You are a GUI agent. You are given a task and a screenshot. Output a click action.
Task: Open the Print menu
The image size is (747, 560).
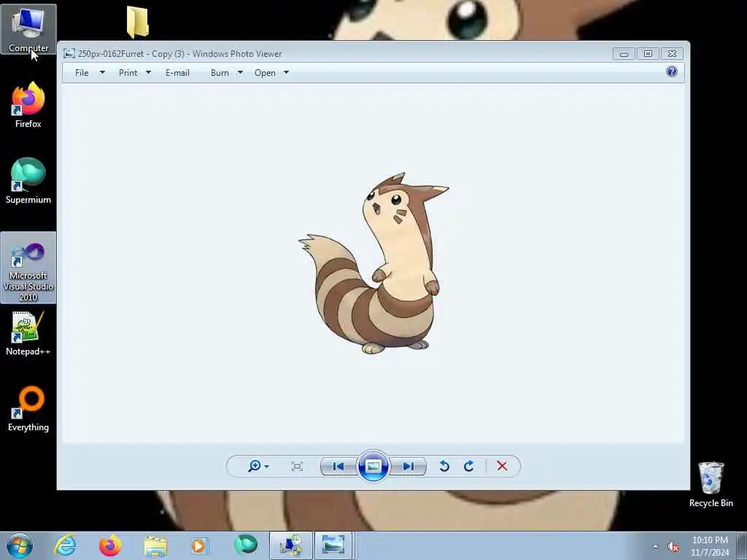(128, 73)
